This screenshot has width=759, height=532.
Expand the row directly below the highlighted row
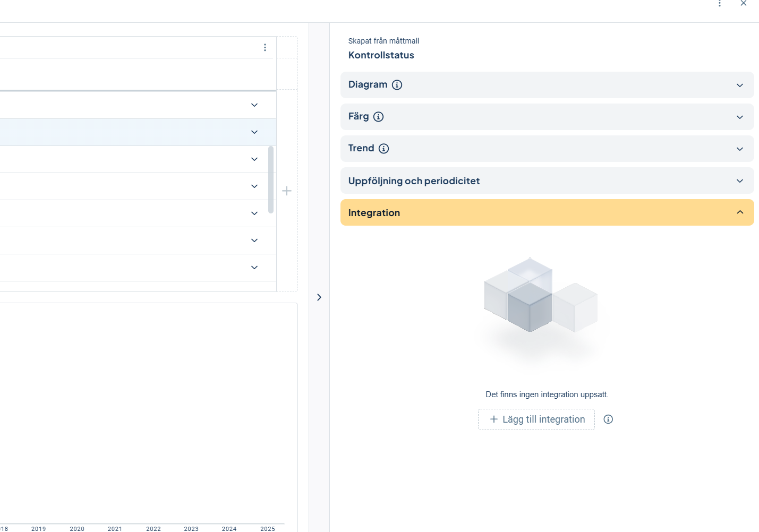[254, 159]
